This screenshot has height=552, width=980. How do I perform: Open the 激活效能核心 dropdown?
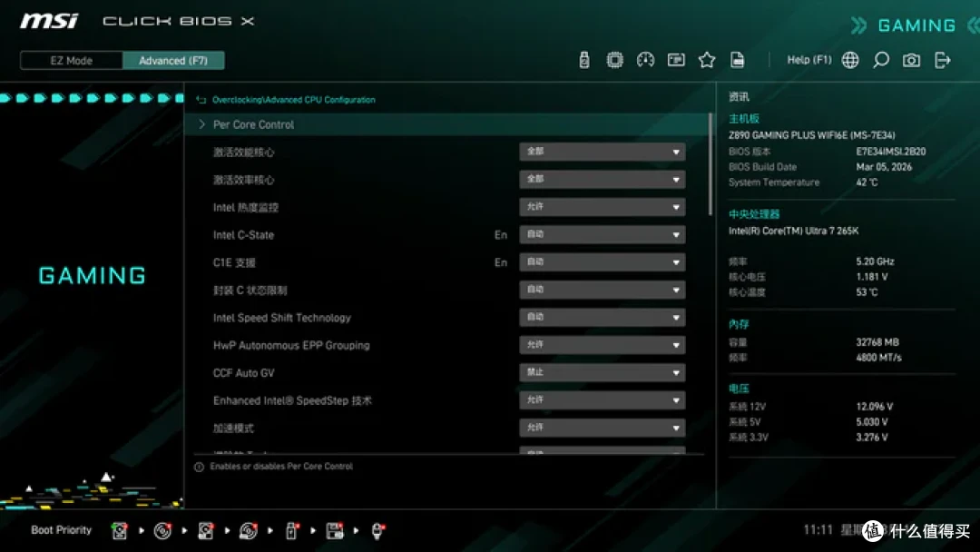[x=602, y=152]
